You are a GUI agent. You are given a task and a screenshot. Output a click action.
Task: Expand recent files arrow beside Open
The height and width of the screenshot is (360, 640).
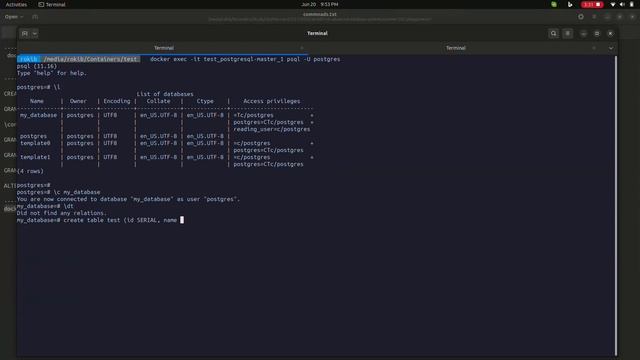pos(22,17)
